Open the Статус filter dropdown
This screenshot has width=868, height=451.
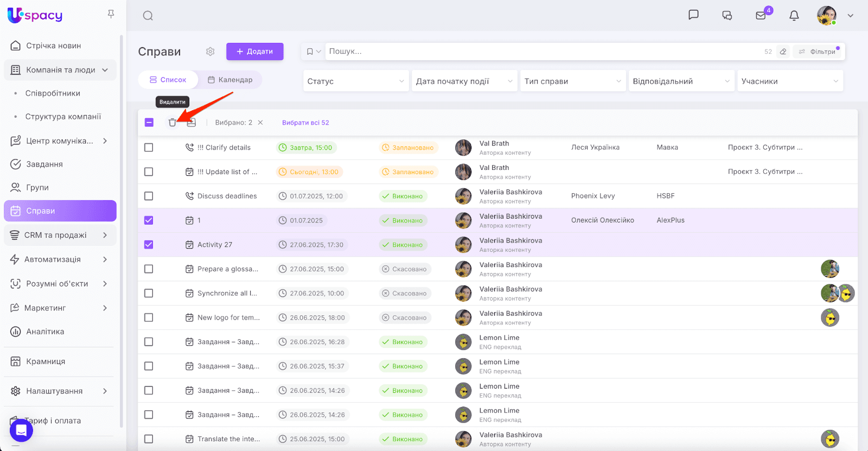(x=355, y=81)
